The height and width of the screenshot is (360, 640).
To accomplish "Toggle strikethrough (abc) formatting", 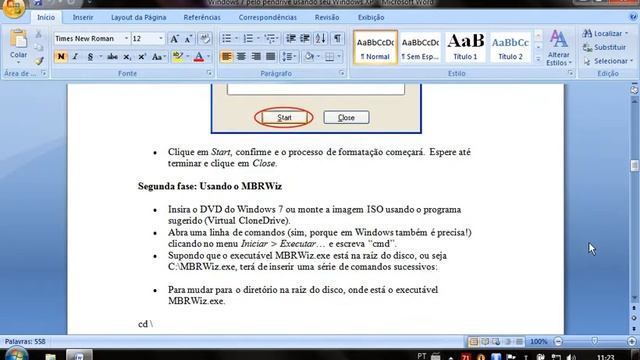I will click(x=112, y=57).
